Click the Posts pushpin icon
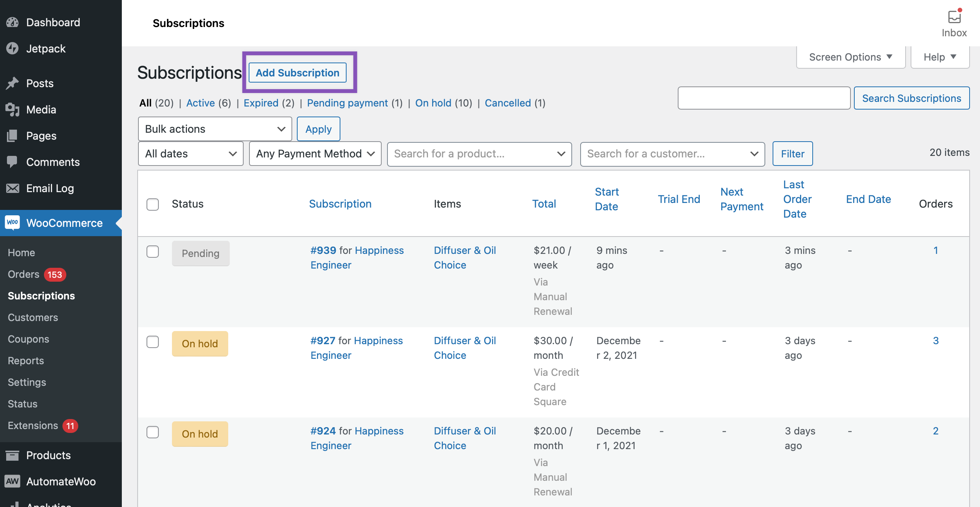The height and width of the screenshot is (507, 980). tap(12, 83)
